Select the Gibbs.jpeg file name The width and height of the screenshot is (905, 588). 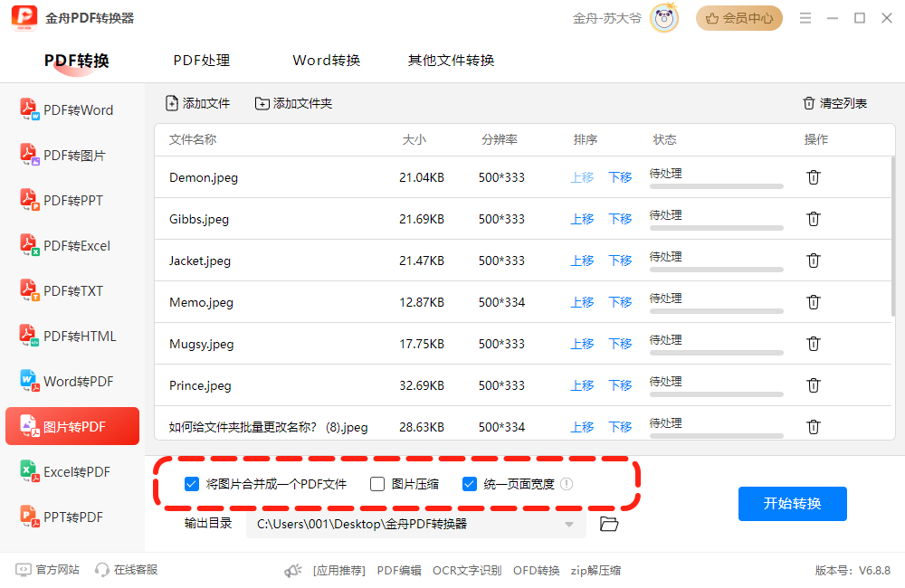click(x=199, y=219)
